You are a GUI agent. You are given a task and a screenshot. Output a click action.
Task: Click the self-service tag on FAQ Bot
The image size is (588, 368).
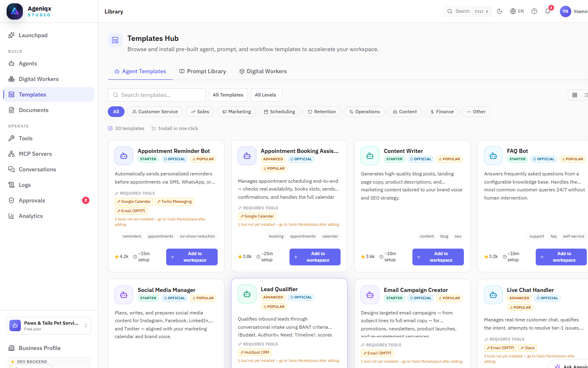(x=573, y=236)
